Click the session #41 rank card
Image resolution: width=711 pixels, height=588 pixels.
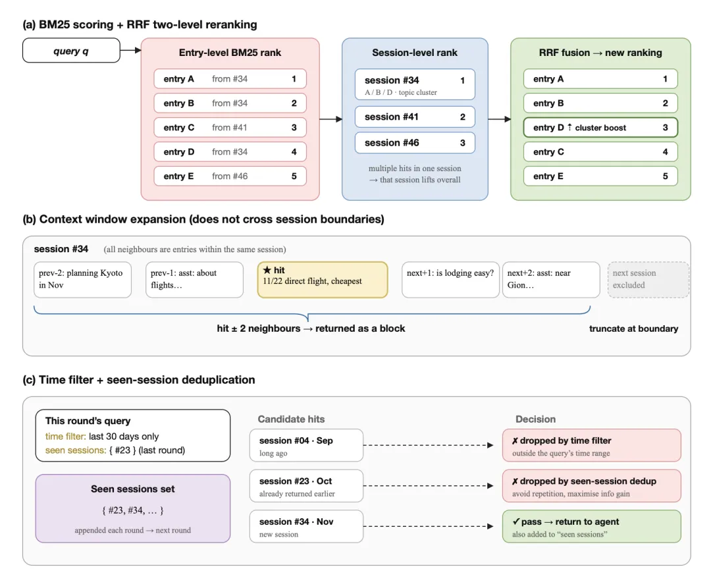click(415, 117)
